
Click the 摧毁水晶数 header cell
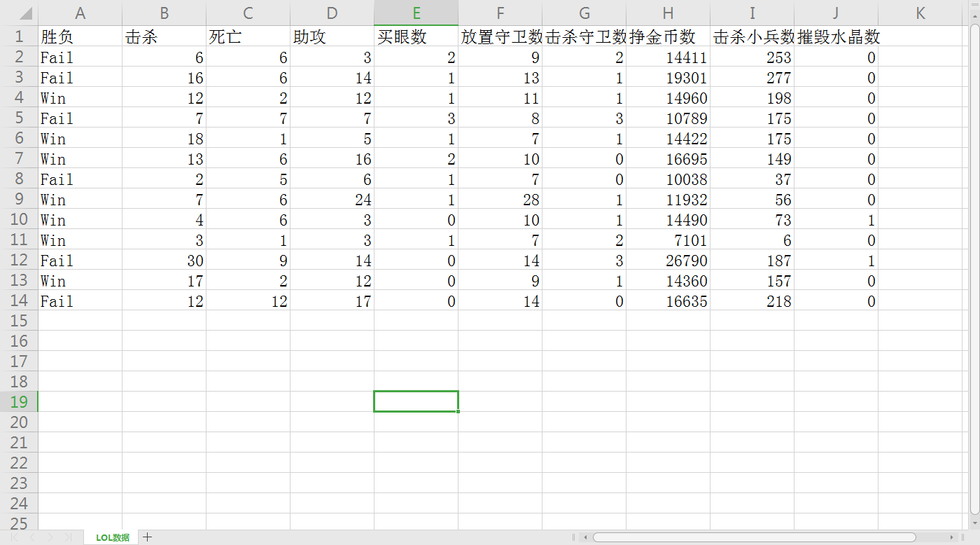click(836, 36)
